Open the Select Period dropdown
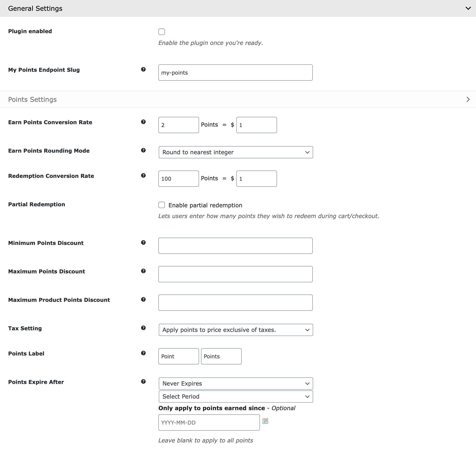Screen dimensions: 476x452 click(x=236, y=397)
